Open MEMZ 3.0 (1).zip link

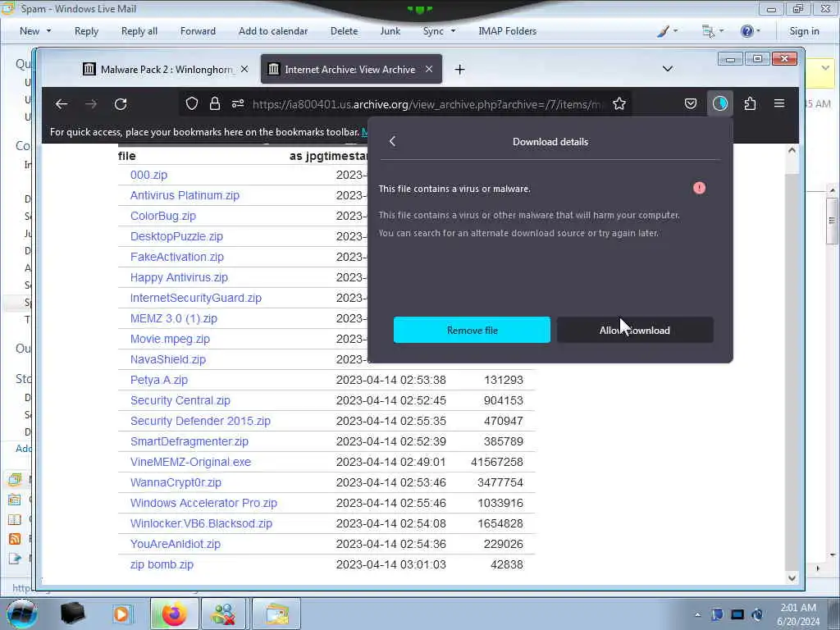(174, 319)
